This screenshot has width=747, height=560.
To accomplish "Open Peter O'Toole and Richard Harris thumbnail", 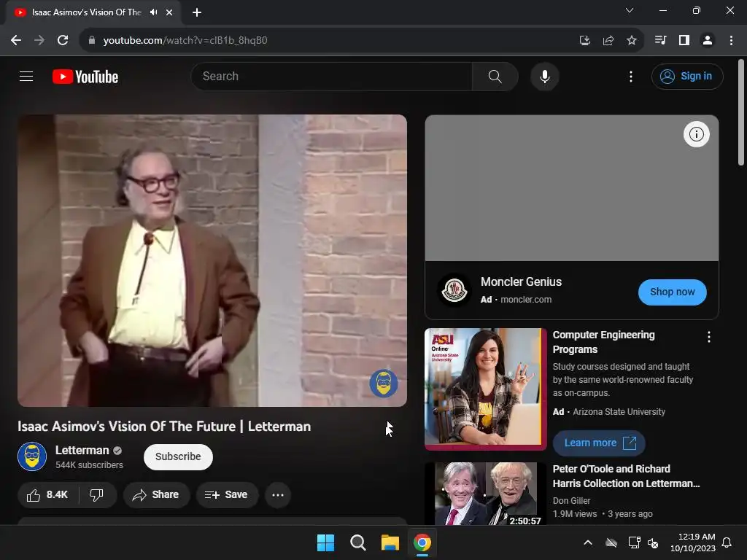I will [x=485, y=494].
